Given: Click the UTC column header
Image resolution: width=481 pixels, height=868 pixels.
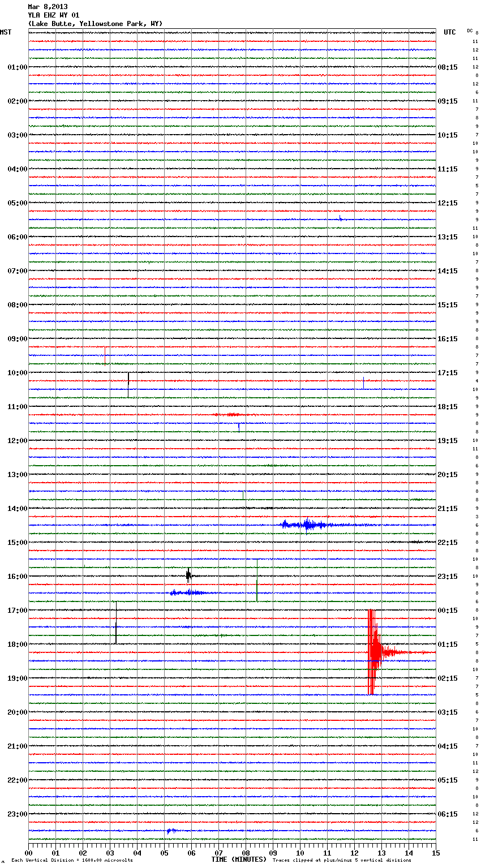Looking at the screenshot, I should pyautogui.click(x=449, y=32).
